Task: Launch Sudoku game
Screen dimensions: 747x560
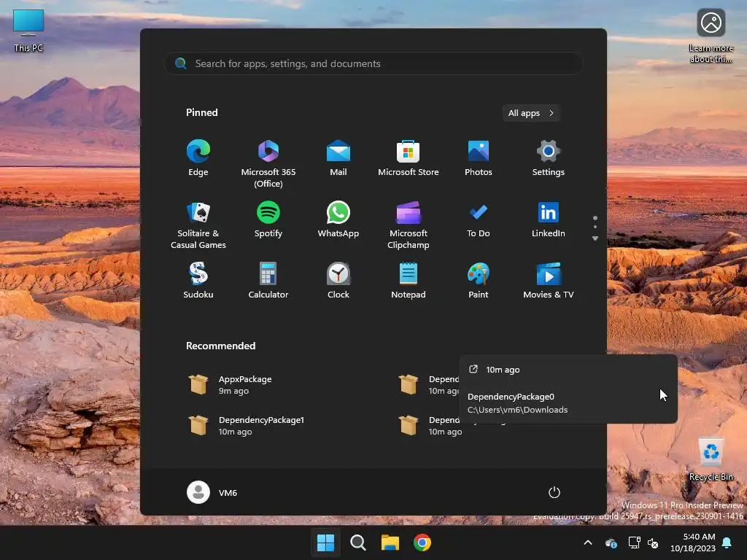Action: 198,281
